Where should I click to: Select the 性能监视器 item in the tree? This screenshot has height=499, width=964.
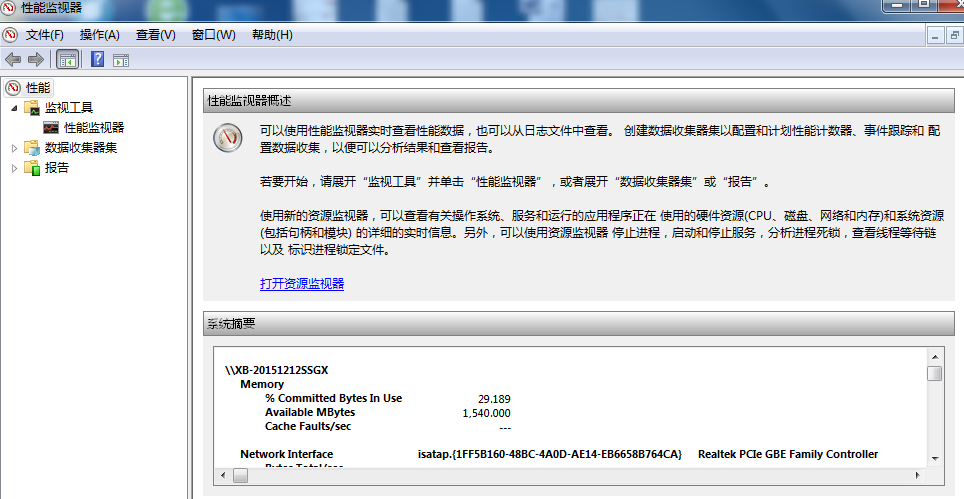coord(94,128)
